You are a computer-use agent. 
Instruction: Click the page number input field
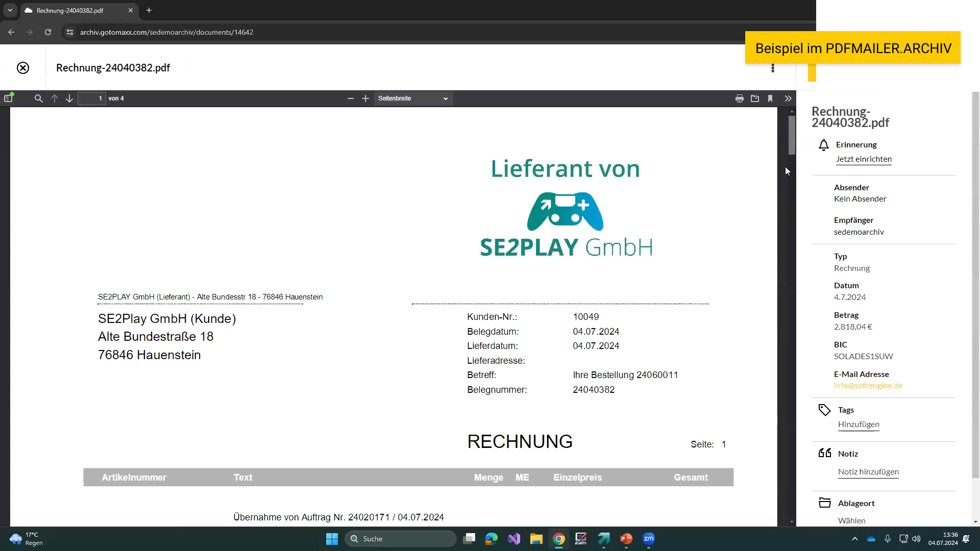point(92,98)
